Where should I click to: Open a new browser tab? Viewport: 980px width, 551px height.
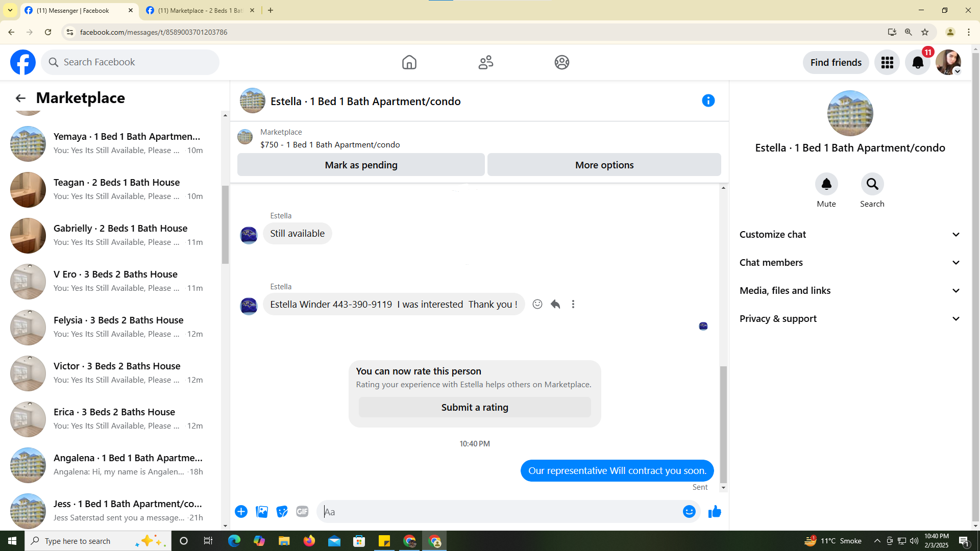coord(271,11)
